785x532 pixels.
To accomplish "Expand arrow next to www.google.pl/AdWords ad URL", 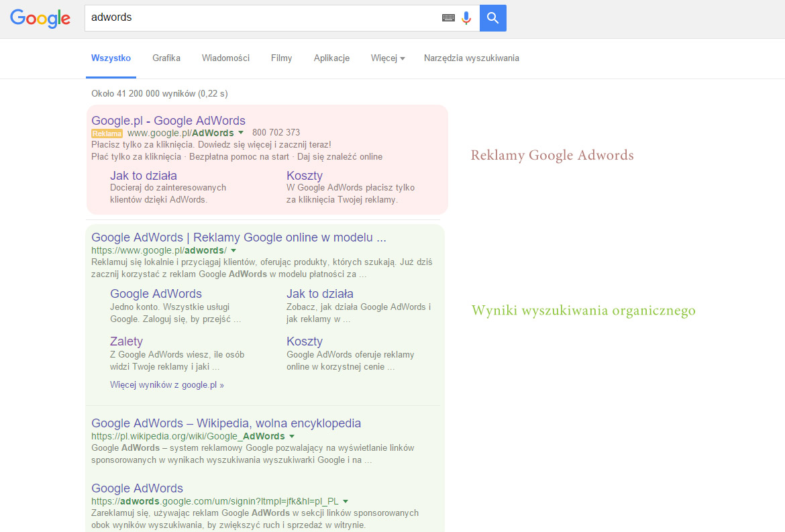I will [241, 133].
